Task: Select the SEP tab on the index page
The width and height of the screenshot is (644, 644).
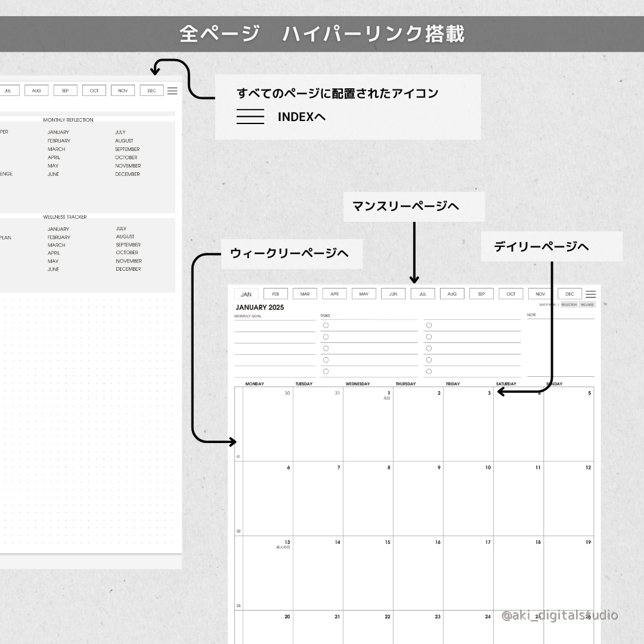Action: click(x=65, y=90)
